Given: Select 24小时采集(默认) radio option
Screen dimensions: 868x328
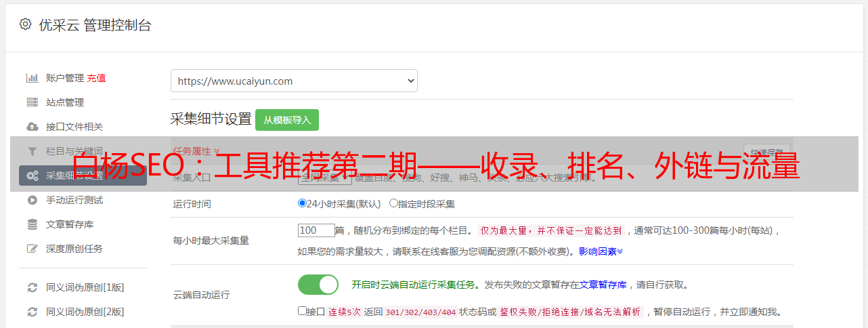Looking at the screenshot, I should point(302,203).
